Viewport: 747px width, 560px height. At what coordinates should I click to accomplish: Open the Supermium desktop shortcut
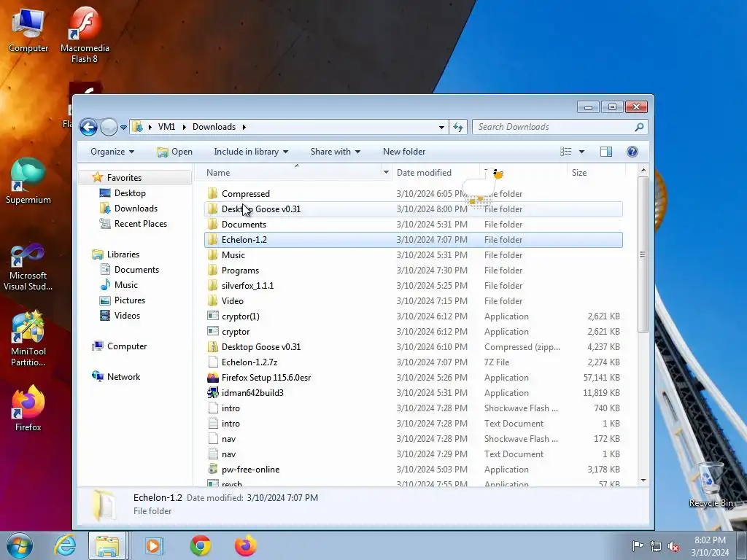(x=28, y=181)
